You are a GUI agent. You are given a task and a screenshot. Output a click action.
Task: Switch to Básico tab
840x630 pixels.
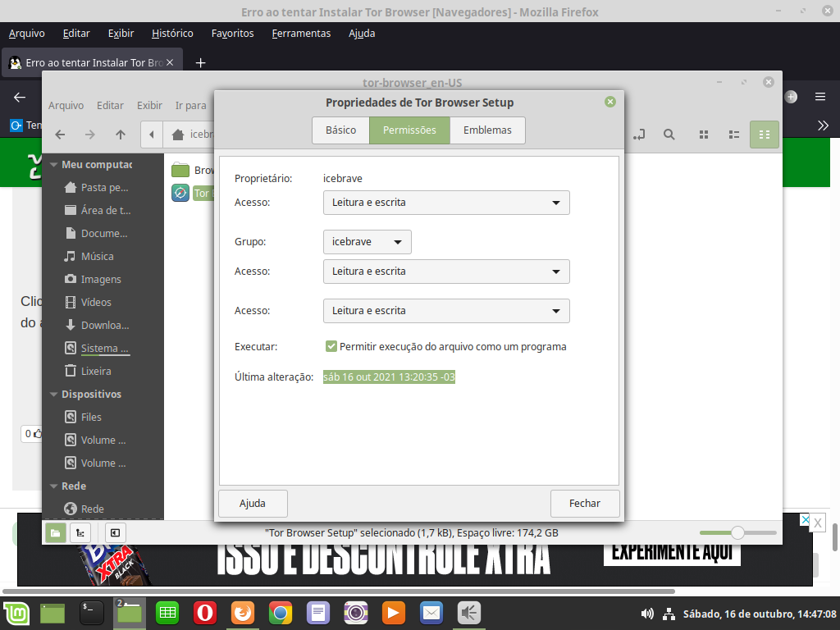click(x=340, y=130)
